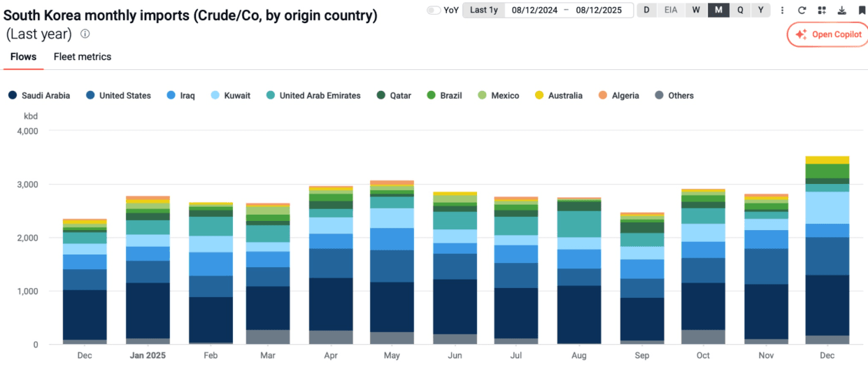The width and height of the screenshot is (868, 365).
Task: Bookmark this chart
Action: click(862, 10)
